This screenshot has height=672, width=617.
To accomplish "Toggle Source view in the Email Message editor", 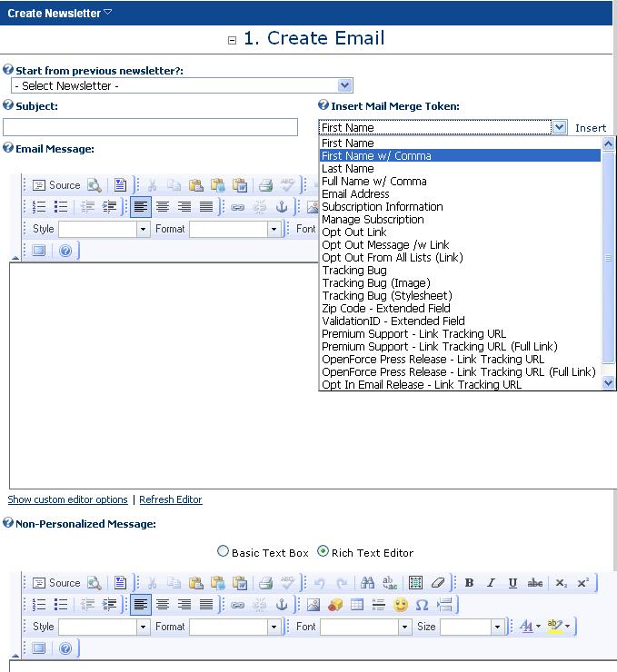I will point(56,185).
